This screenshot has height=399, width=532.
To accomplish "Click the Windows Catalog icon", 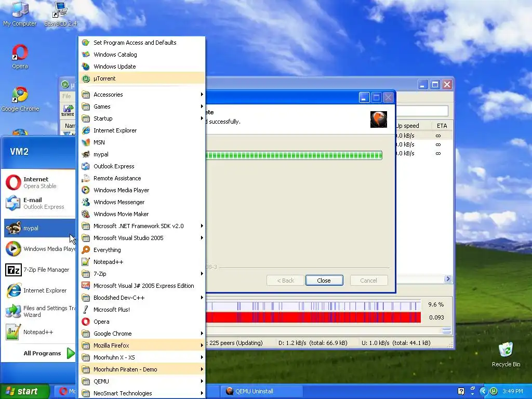I will [86, 55].
